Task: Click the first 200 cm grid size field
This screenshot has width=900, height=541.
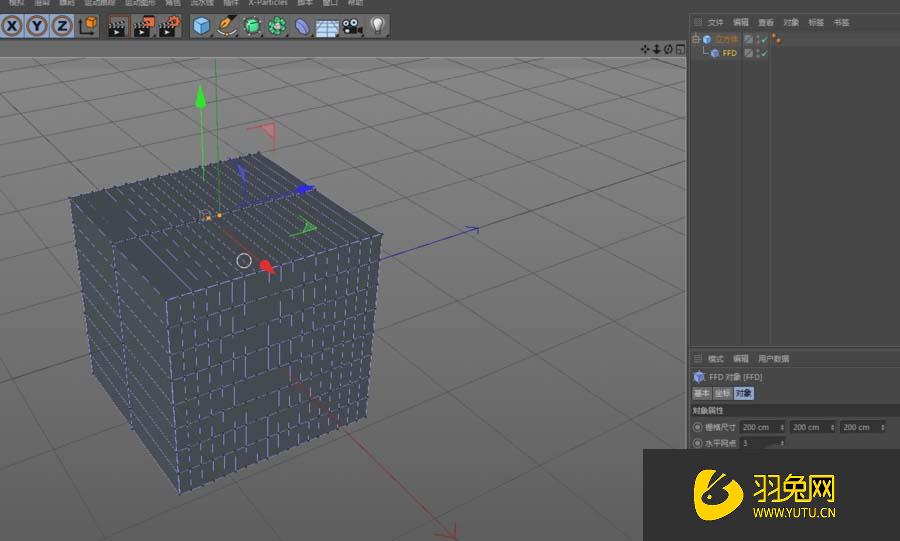Action: [x=759, y=427]
